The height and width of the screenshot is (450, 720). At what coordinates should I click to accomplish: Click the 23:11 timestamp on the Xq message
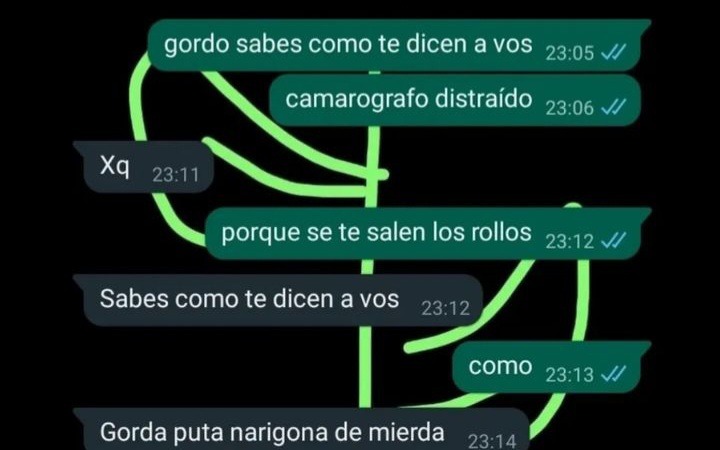[176, 175]
